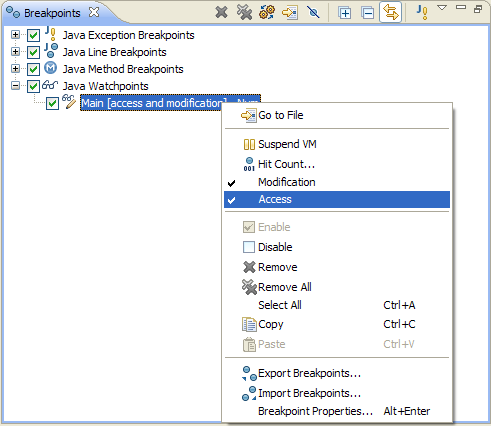Open Hit Count... menu entry
Image resolution: width=491 pixels, height=426 pixels.
pos(337,164)
